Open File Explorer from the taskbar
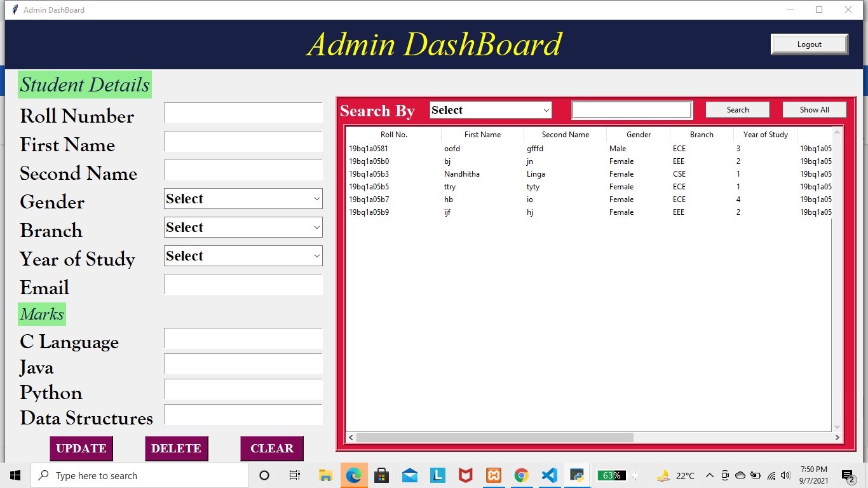Screen dimensions: 868x488 point(325,475)
